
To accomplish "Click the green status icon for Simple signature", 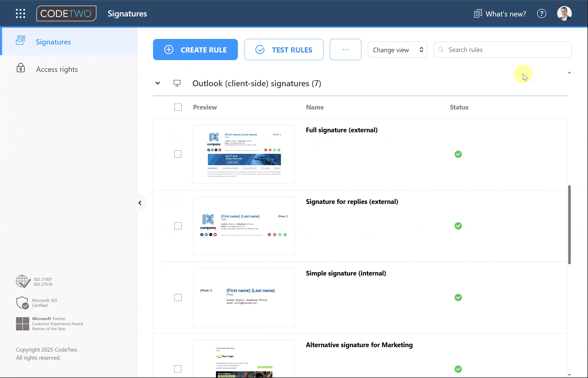I will point(458,297).
